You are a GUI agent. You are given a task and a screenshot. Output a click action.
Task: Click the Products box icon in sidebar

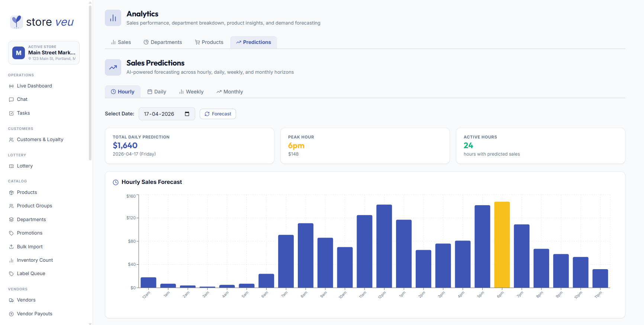(x=11, y=192)
